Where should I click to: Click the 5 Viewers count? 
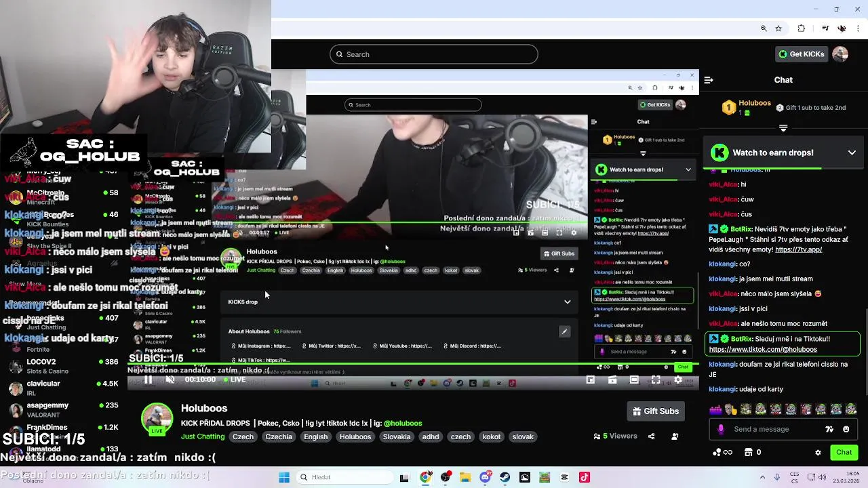tap(615, 436)
